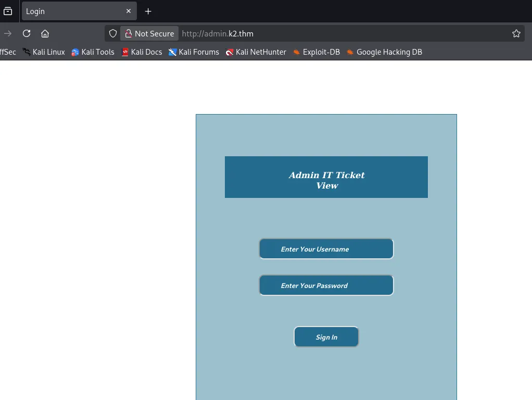
Task: Open the Kali Docs bookmark
Action: tap(142, 52)
